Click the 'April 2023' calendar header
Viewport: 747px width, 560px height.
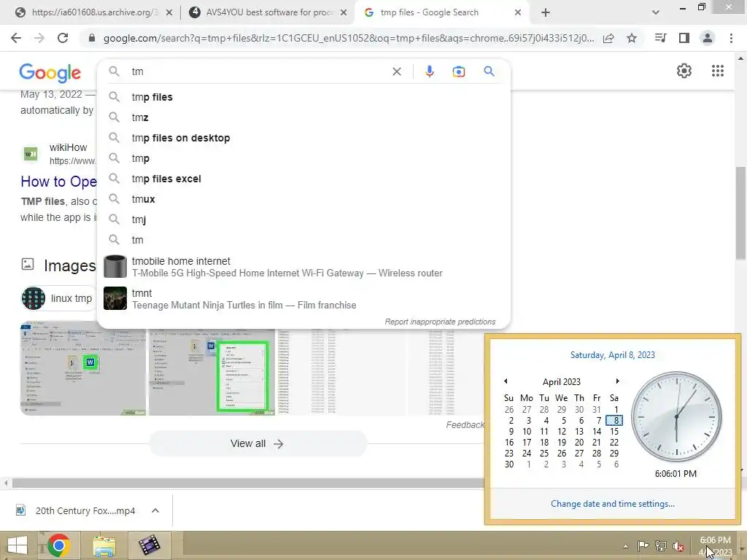[x=561, y=382]
